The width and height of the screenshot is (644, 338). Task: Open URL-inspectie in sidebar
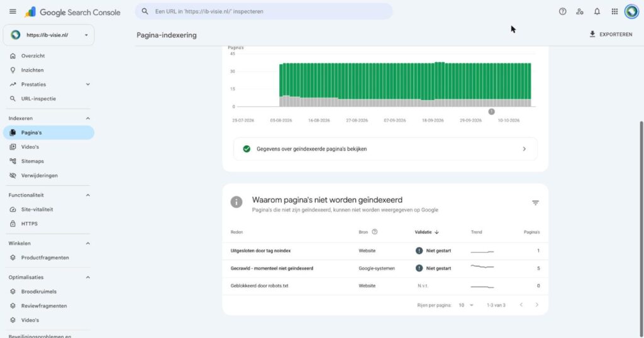pyautogui.click(x=38, y=99)
